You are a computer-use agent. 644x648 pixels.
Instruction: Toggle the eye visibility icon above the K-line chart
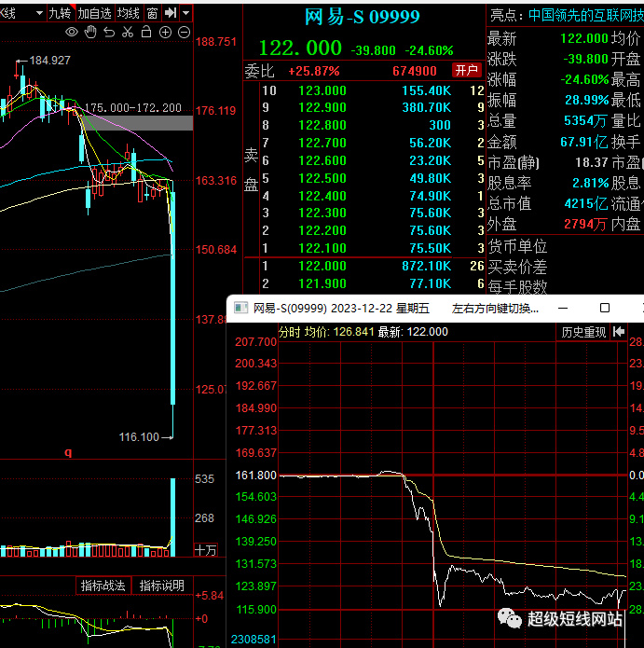(x=72, y=33)
